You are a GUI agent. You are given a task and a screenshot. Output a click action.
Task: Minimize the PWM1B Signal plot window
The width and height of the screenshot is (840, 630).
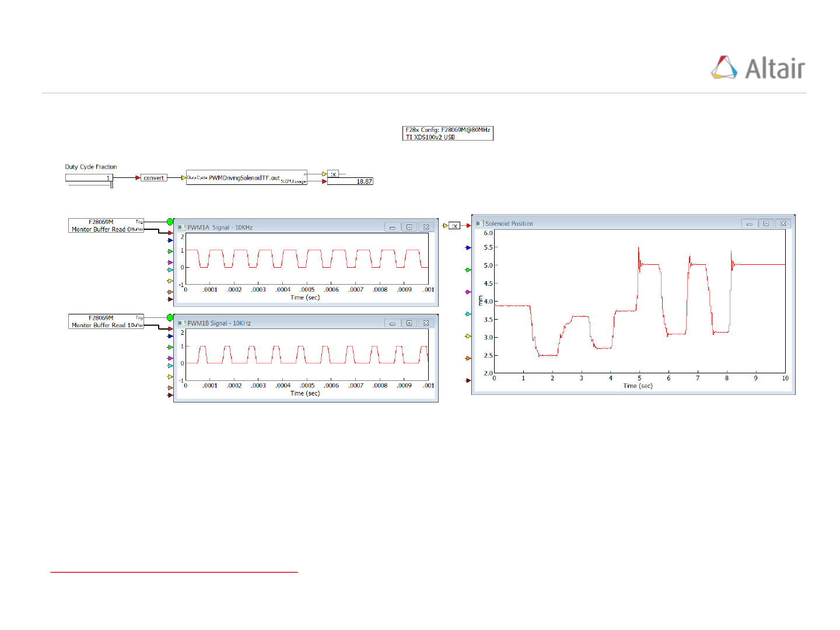(393, 323)
